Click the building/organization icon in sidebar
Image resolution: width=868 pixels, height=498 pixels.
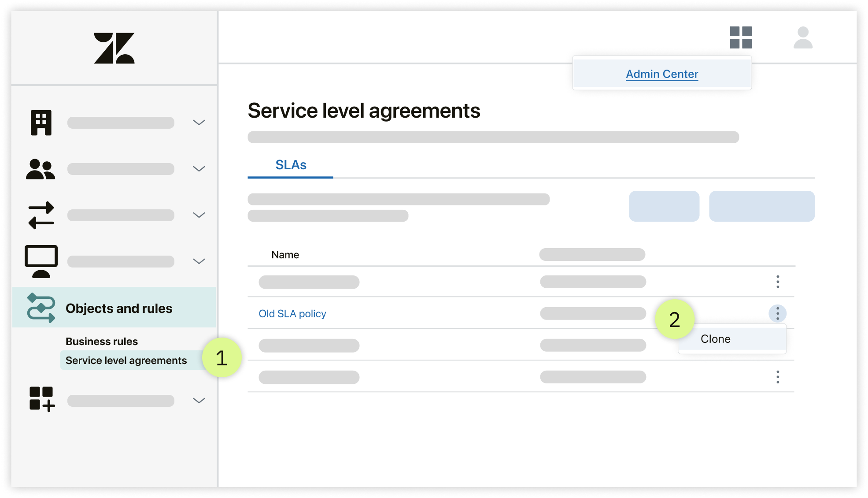coord(40,122)
